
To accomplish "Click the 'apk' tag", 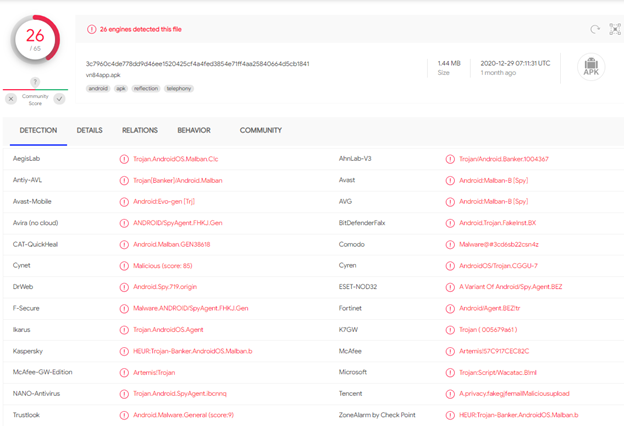I will click(x=121, y=88).
